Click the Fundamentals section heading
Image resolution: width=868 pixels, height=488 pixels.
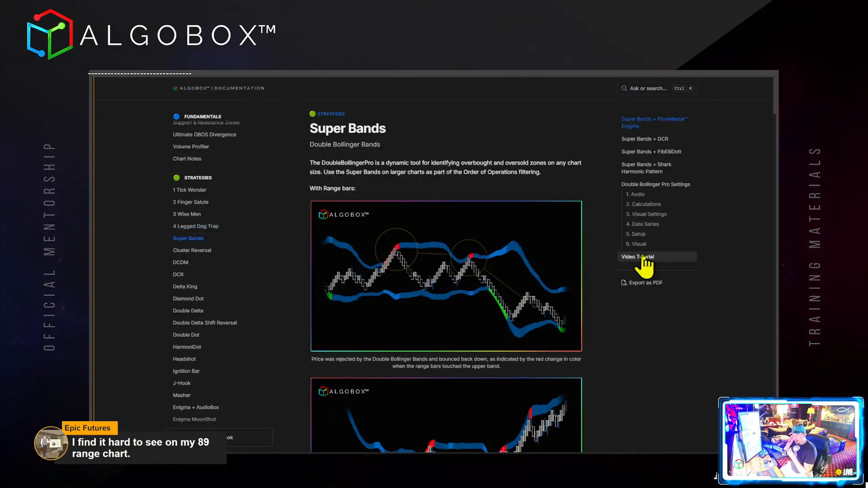click(203, 117)
